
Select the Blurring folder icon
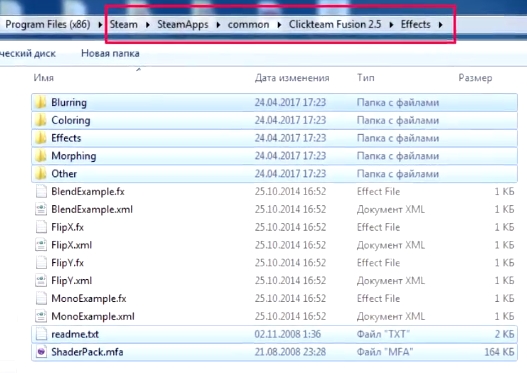(x=41, y=102)
